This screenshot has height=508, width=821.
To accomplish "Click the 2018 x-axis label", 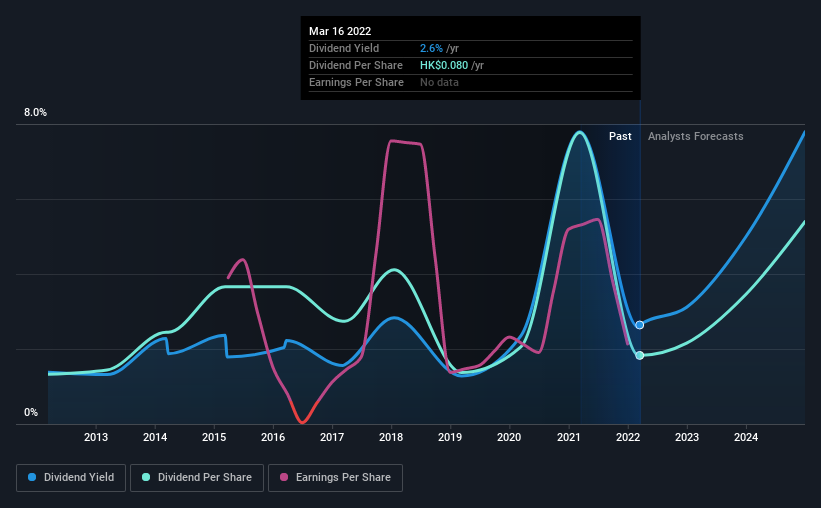I will tap(391, 437).
